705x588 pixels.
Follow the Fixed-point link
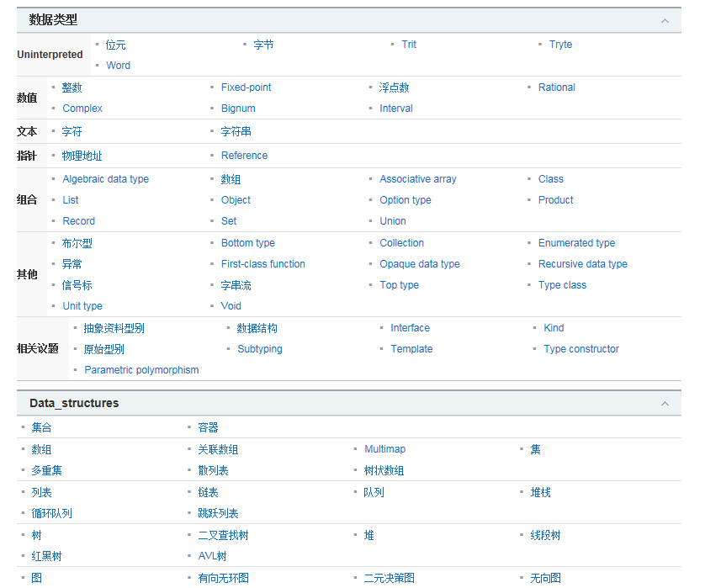(246, 87)
